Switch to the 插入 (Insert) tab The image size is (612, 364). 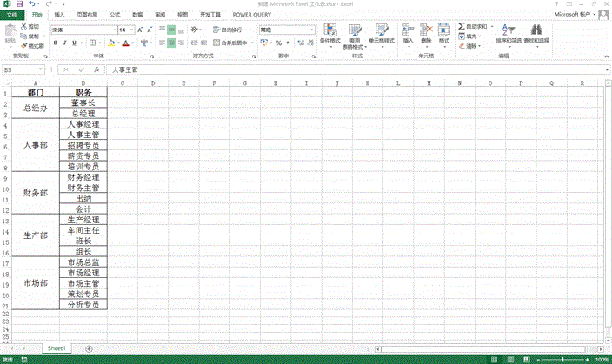(x=59, y=15)
